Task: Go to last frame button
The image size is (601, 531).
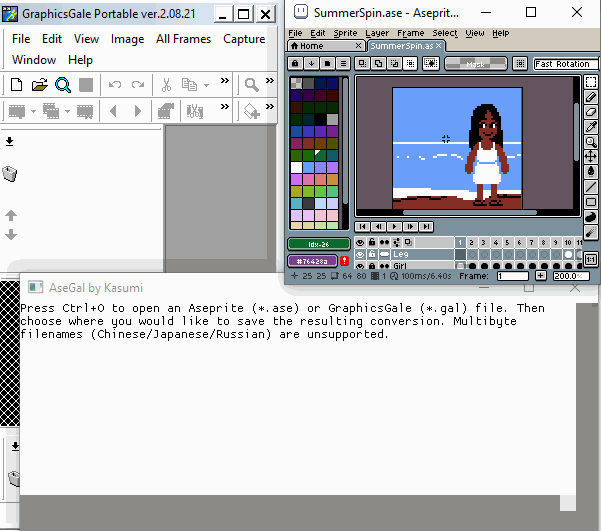Action: 426,227
